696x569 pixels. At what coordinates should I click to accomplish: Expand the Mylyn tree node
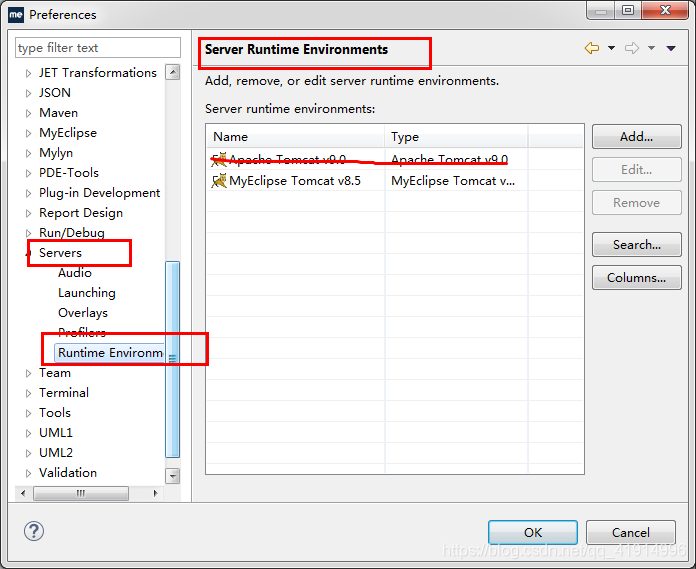(x=28, y=153)
